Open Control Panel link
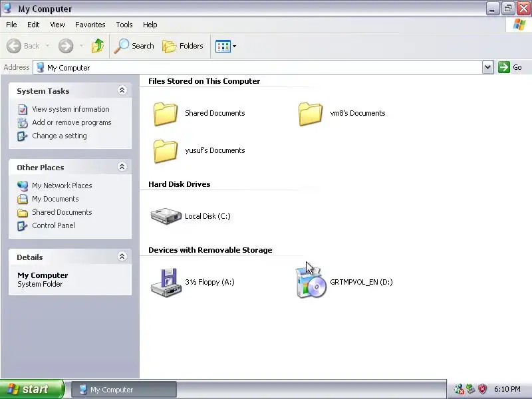The image size is (532, 399). [x=54, y=225]
